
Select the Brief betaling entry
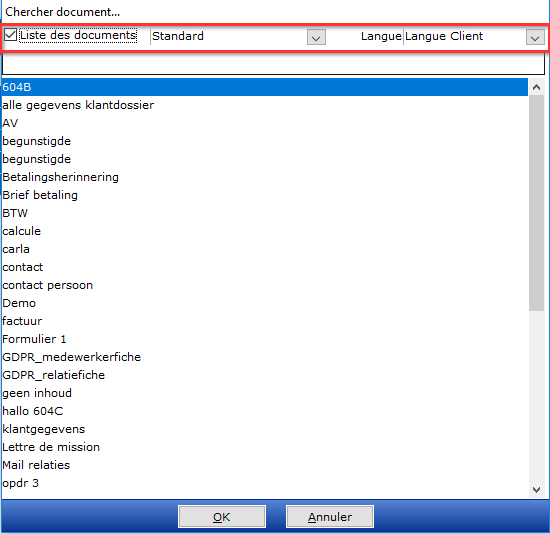point(264,195)
